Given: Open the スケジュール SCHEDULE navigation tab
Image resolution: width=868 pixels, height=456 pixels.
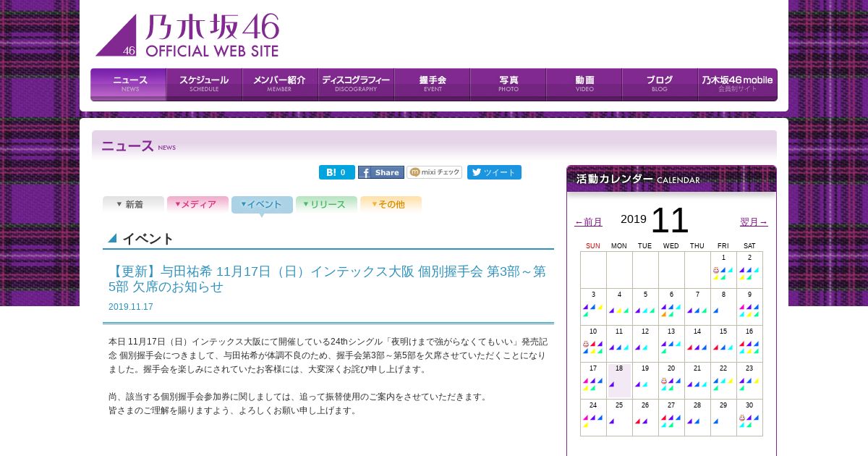Looking at the screenshot, I should coord(204,85).
